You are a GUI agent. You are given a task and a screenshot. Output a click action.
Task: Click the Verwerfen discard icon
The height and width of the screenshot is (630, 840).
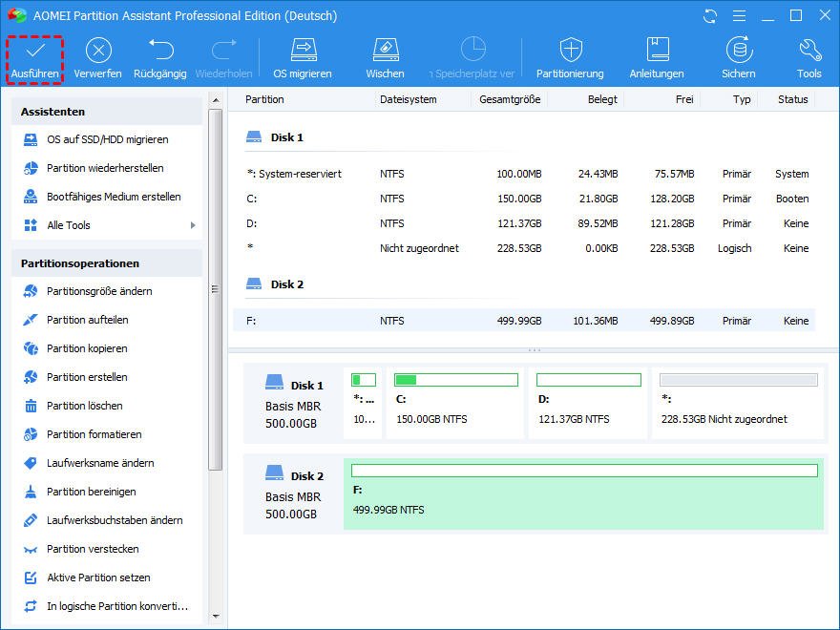pyautogui.click(x=97, y=52)
